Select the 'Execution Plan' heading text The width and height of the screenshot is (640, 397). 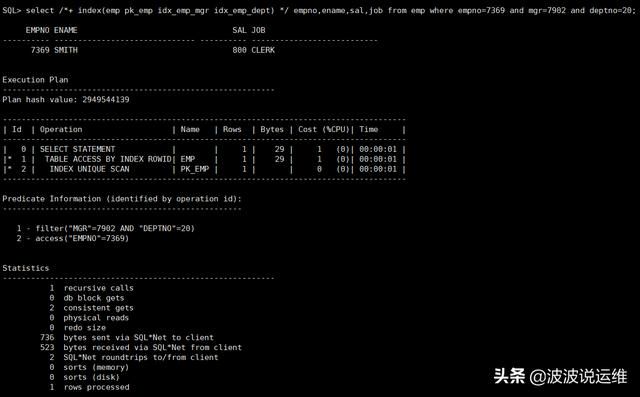coord(36,80)
